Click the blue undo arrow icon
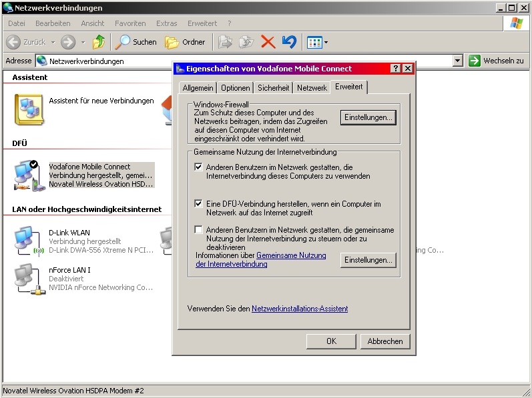 point(290,42)
